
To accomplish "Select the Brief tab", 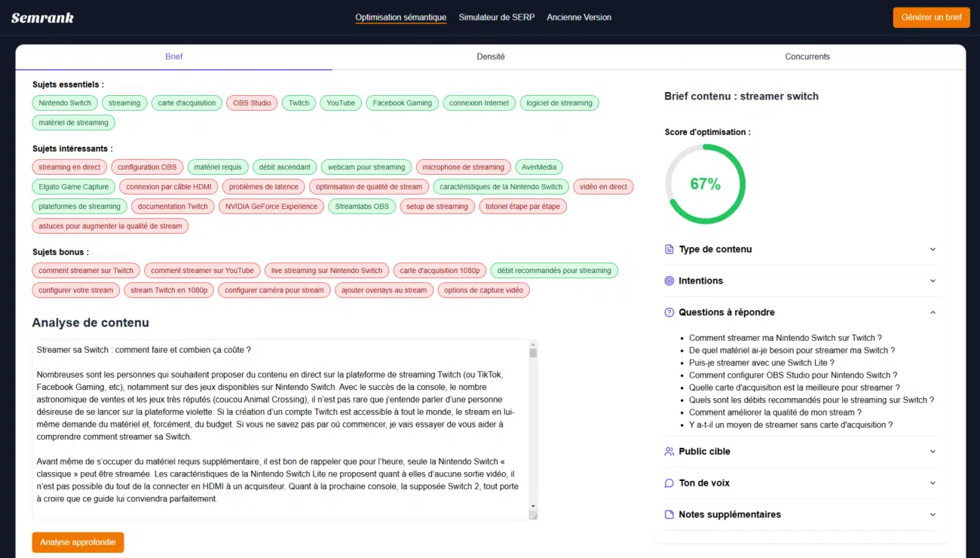I will click(174, 57).
